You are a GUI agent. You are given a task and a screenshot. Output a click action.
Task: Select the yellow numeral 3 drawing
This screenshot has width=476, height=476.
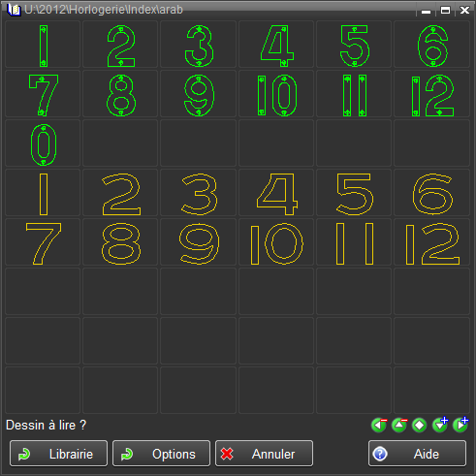pyautogui.click(x=198, y=193)
